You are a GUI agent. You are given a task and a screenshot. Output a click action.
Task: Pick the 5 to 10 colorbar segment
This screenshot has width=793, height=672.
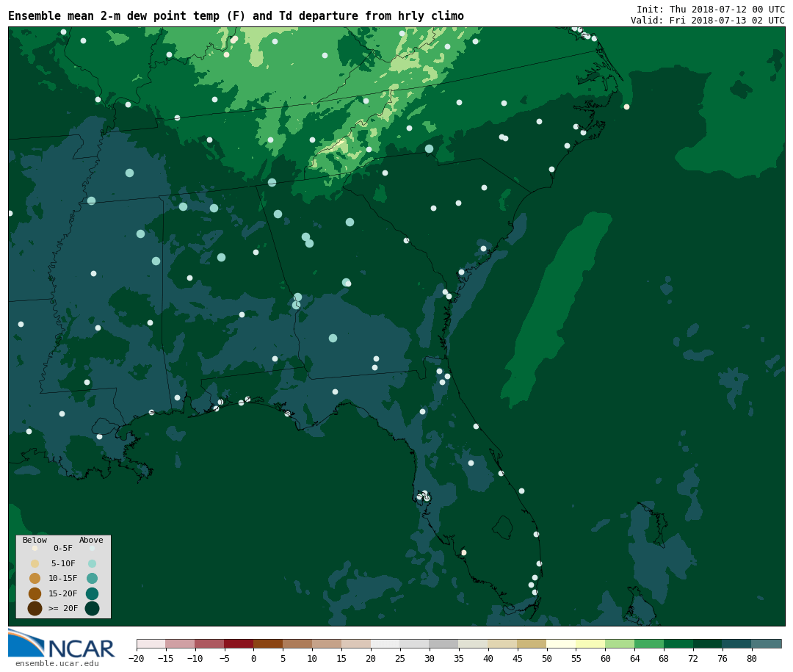pyautogui.click(x=297, y=643)
